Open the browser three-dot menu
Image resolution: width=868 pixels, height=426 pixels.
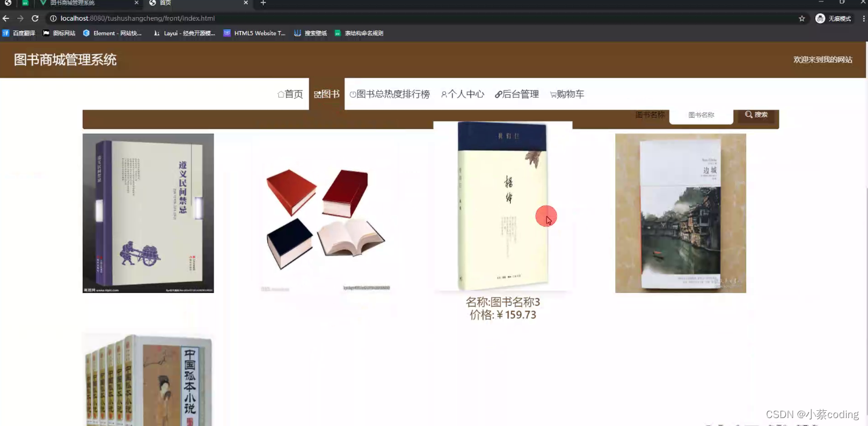[x=864, y=18]
